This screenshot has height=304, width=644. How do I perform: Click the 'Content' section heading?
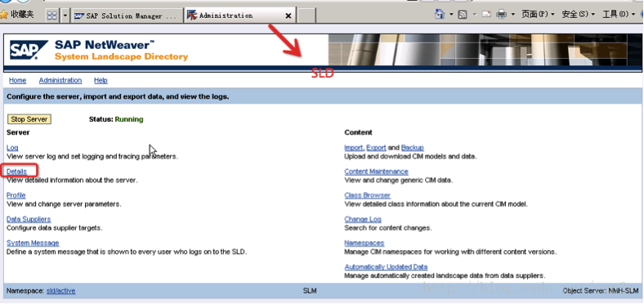click(x=358, y=132)
